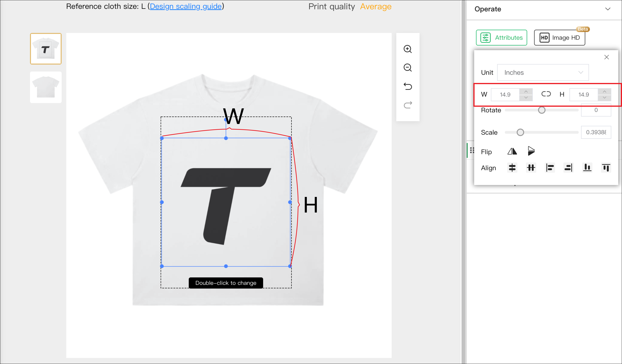Collapse the Operate panel chevron

coord(608,9)
